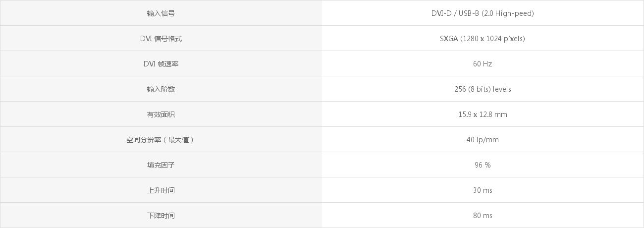Click the USB-B (2.0 High-peed) text
This screenshot has height=228, width=644.
(497, 13)
